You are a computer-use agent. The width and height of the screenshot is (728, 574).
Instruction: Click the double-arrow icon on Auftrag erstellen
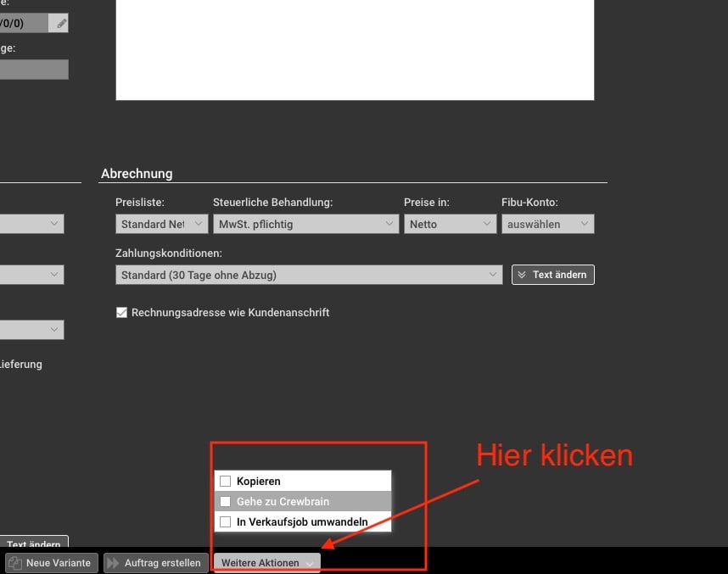(113, 563)
